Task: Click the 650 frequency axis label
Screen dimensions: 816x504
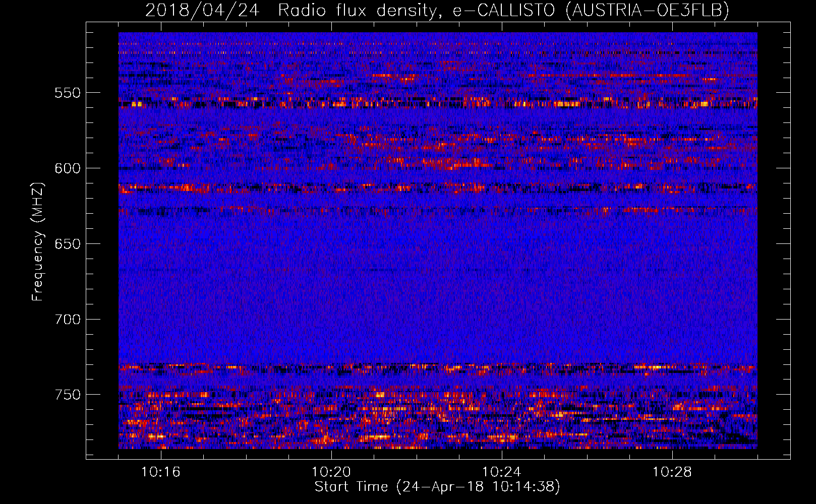Action: click(x=68, y=244)
